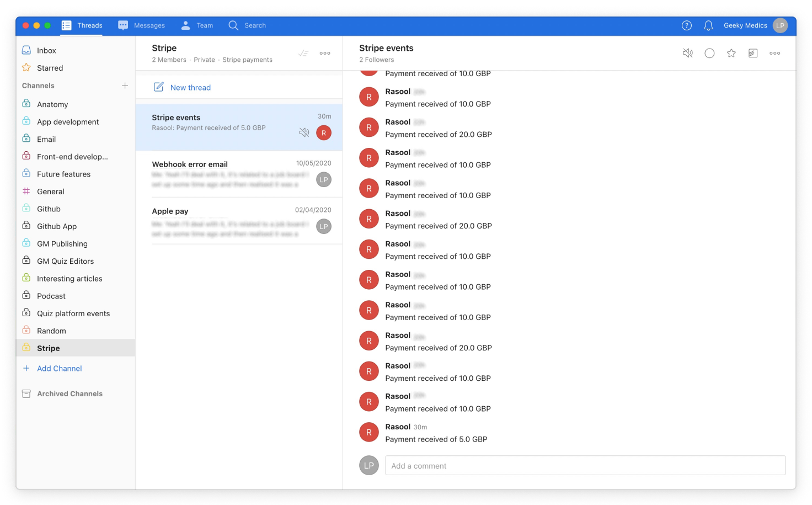
Task: Open the Webhook error email thread
Action: coord(239,174)
